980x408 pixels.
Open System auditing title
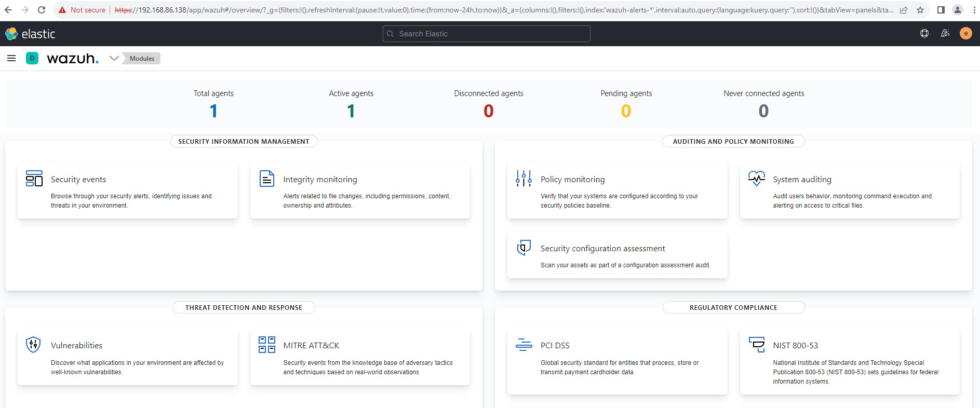tap(802, 179)
